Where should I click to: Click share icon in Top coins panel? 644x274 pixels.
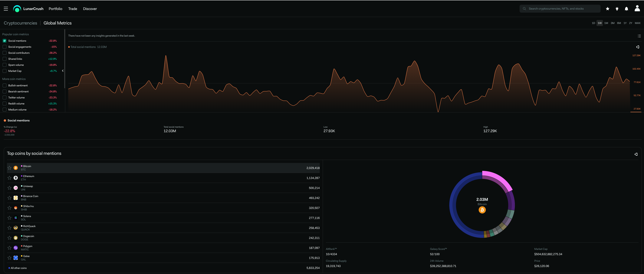point(636,154)
